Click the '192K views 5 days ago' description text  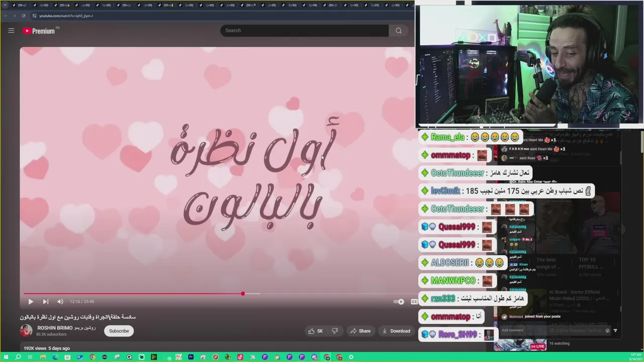(x=47, y=348)
